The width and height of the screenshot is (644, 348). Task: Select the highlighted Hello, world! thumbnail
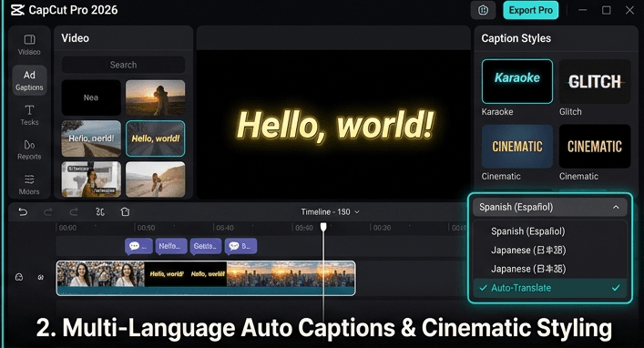pyautogui.click(x=155, y=138)
